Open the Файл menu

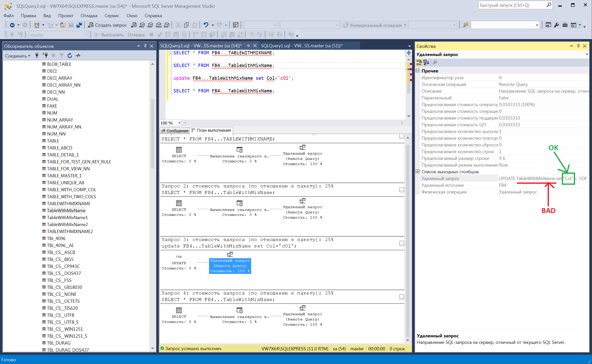tap(8, 16)
